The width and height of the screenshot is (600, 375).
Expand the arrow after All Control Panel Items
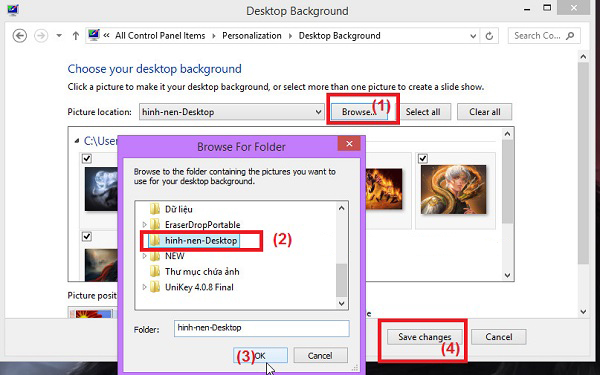point(214,36)
